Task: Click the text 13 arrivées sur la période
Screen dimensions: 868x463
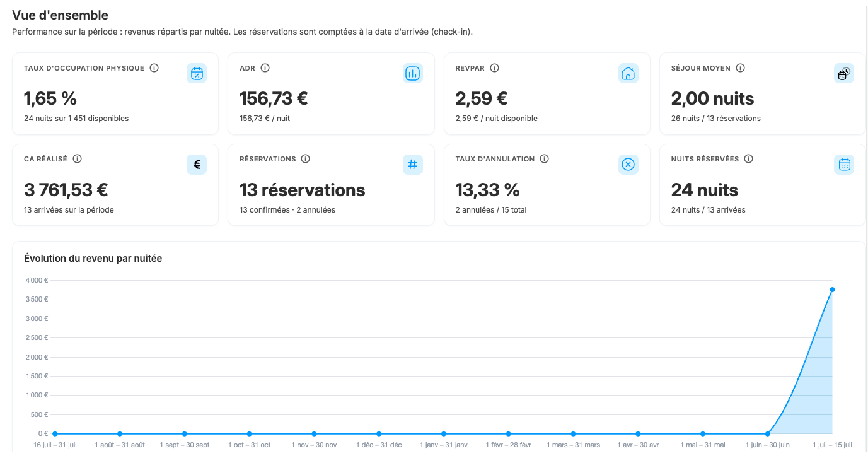Action: coord(69,210)
